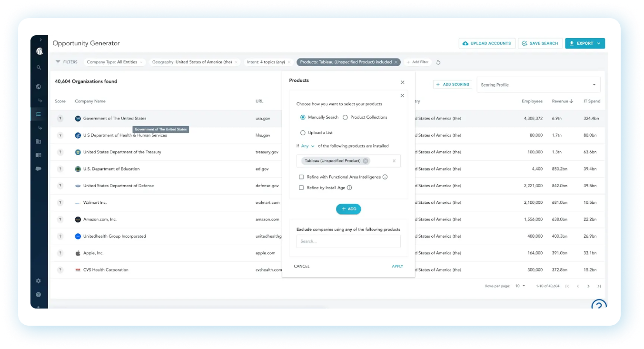Close the inner product selection card
Viewport: 644px width, 349px height.
[x=402, y=96]
